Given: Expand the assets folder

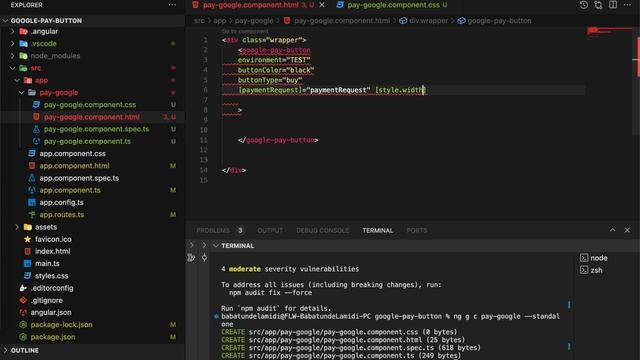Looking at the screenshot, I should (x=17, y=227).
